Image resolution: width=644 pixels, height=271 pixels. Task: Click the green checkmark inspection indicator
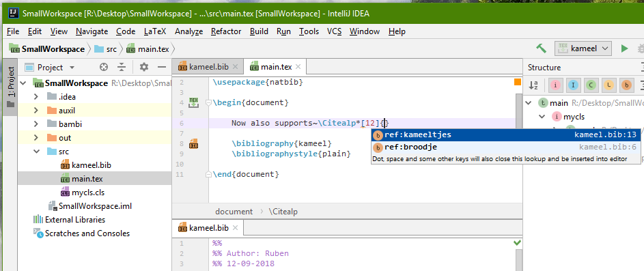(518, 243)
